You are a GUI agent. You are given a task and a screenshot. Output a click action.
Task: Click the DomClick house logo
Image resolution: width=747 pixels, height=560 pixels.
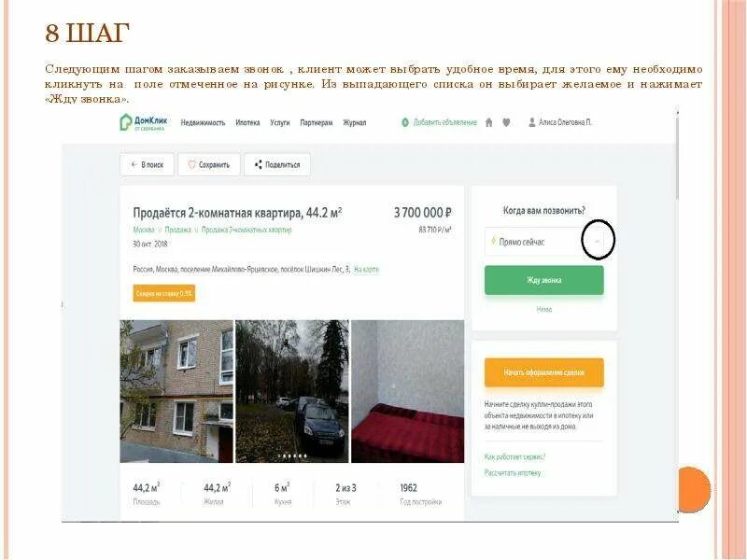[x=125, y=122]
